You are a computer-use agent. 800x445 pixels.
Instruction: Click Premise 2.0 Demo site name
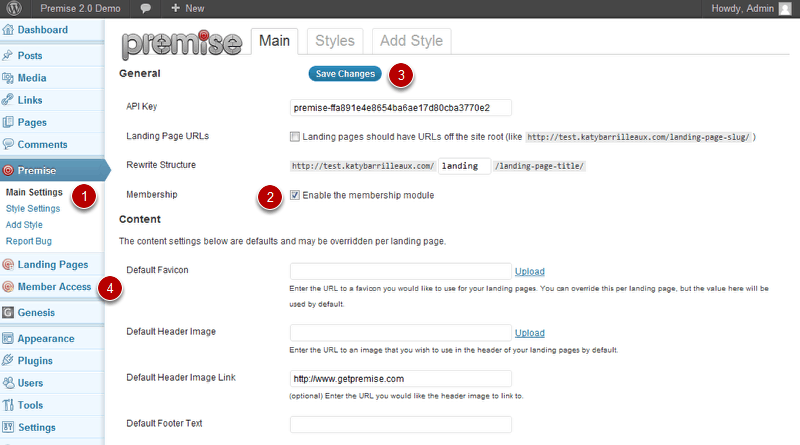(x=81, y=9)
